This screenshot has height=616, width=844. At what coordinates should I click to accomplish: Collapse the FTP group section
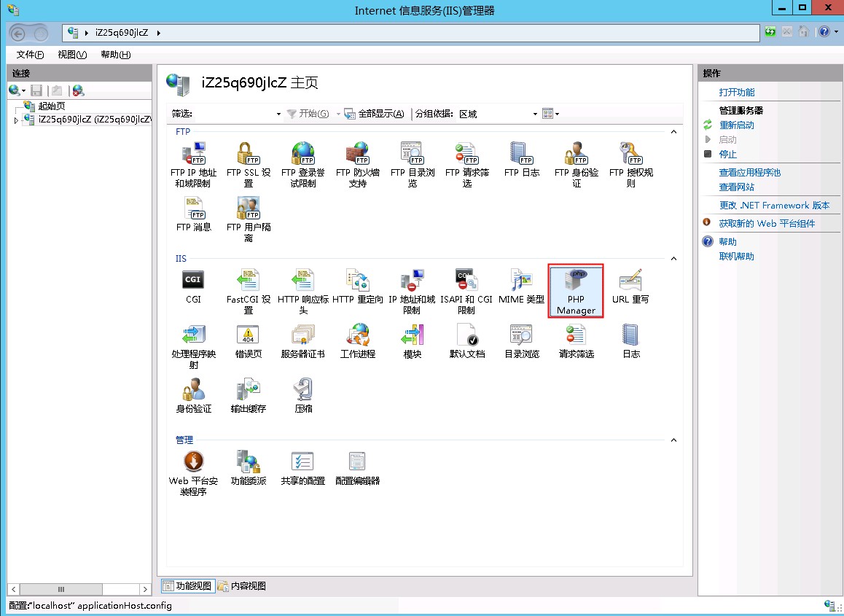tap(673, 132)
